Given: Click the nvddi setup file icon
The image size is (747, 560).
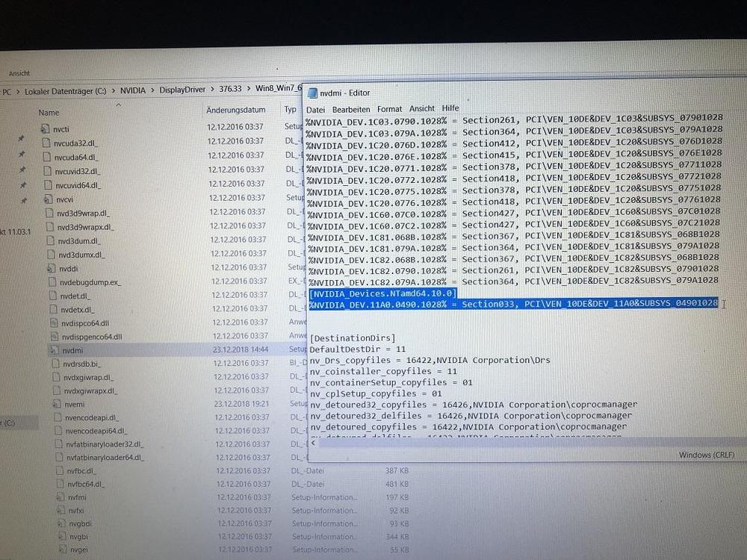Looking at the screenshot, I should tap(51, 267).
